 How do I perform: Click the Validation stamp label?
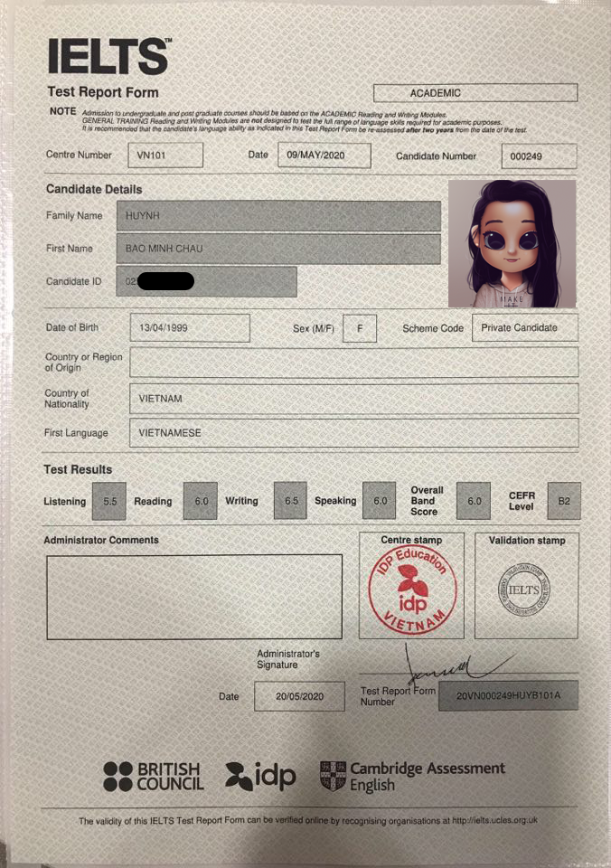(x=527, y=541)
